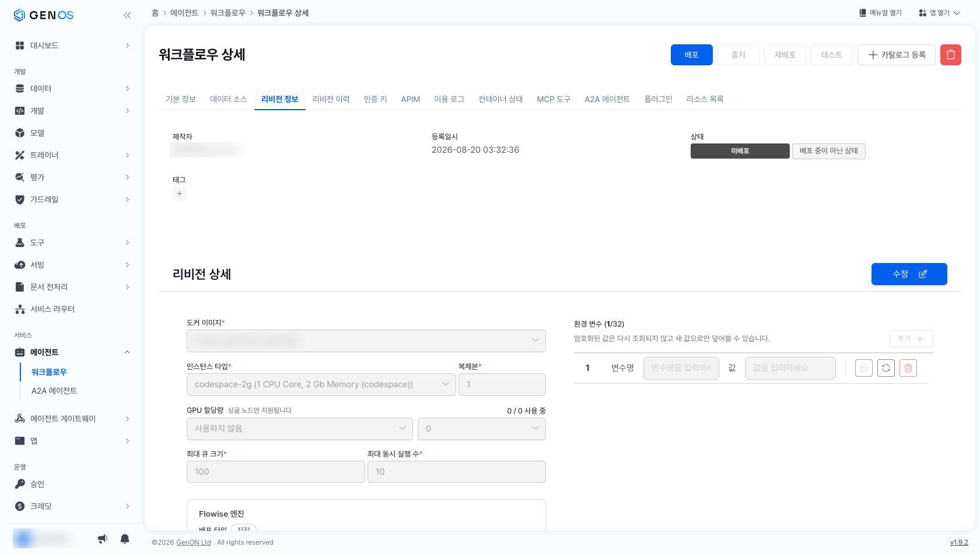Collapse the sidebar with double-chevron icon

click(127, 15)
